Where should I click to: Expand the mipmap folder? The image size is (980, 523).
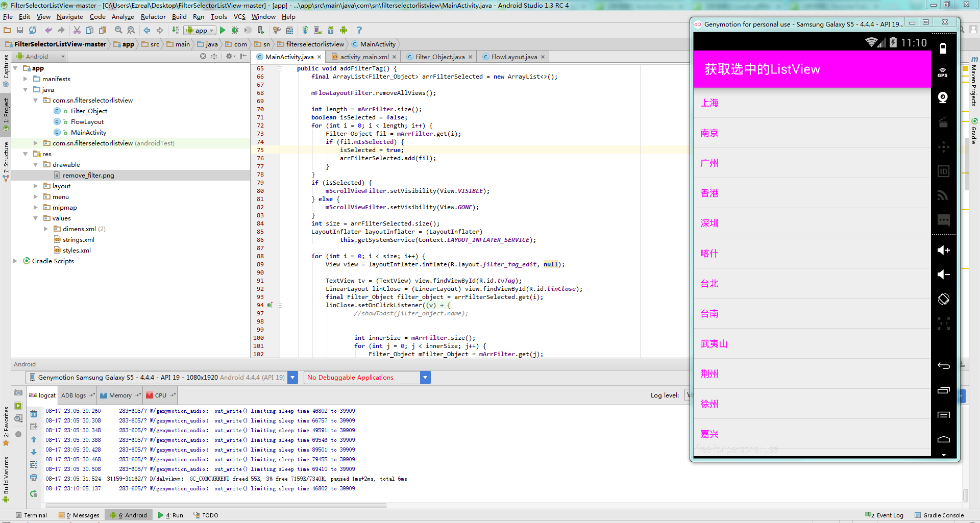(x=36, y=207)
